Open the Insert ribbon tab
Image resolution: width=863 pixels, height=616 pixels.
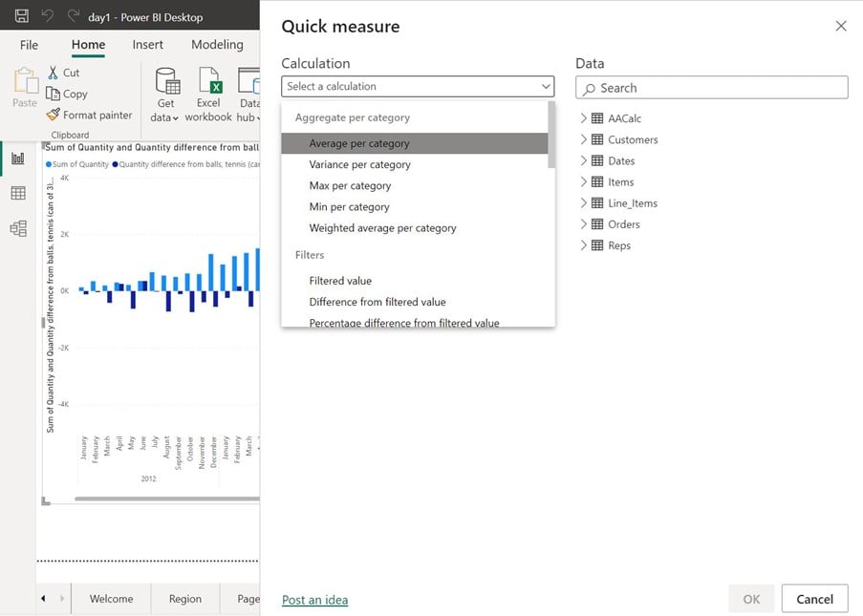pos(147,45)
